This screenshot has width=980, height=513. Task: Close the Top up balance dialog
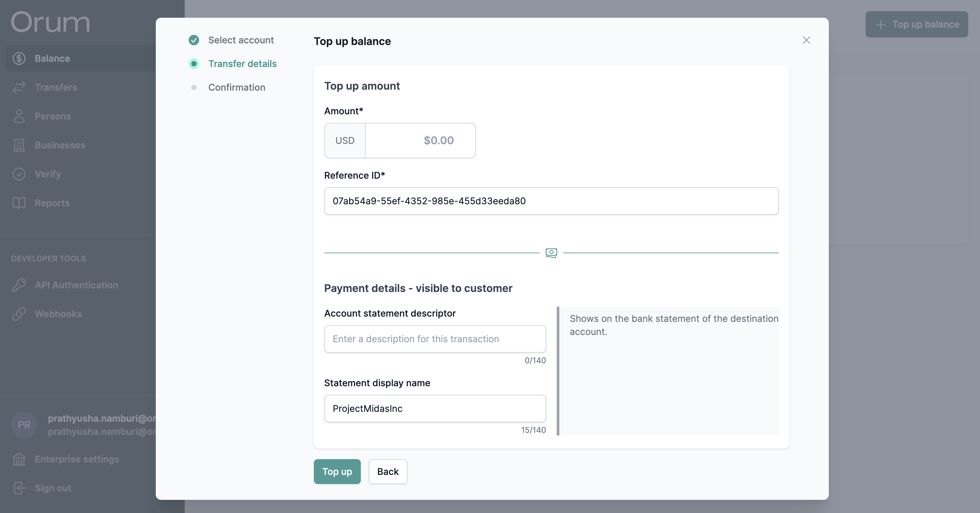click(806, 40)
